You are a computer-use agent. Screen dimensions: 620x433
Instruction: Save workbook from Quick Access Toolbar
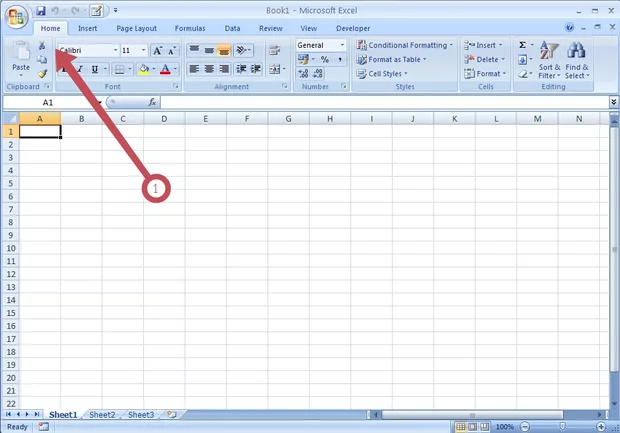(x=41, y=11)
